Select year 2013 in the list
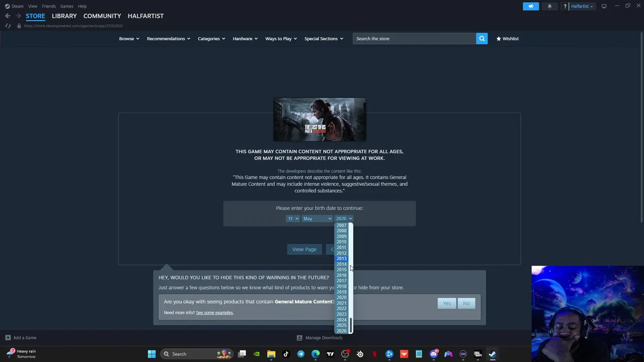Image resolution: width=644 pixels, height=362 pixels. 342,258
